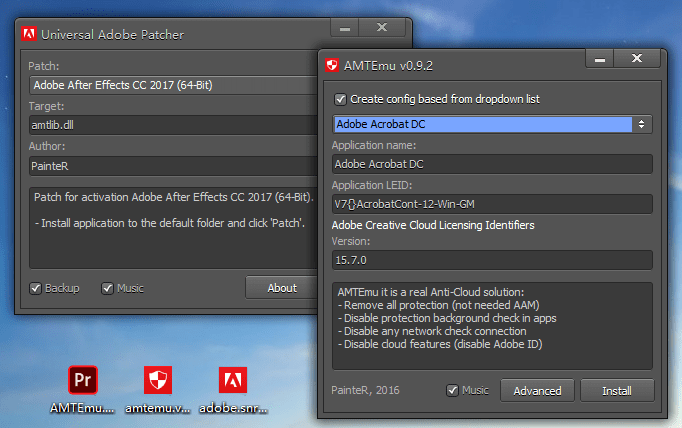Click 'Disable cloud features (disable Adobe ID)' line

tap(440, 344)
